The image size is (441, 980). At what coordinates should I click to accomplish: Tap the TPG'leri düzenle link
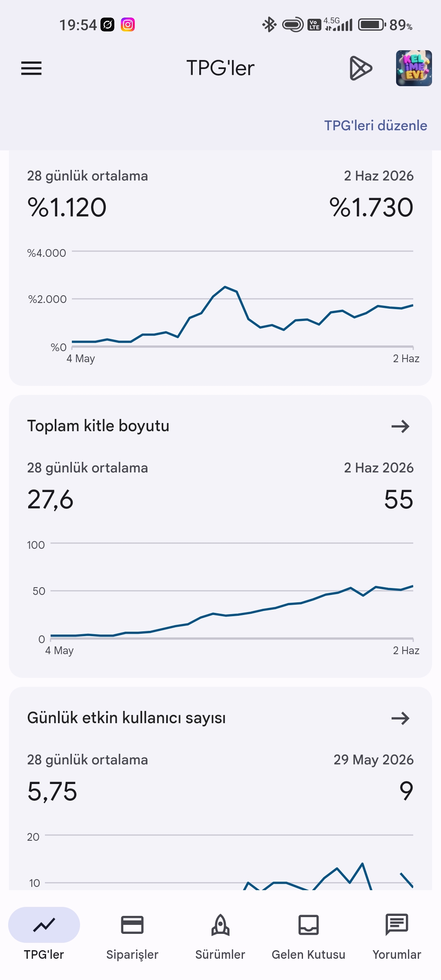click(376, 125)
